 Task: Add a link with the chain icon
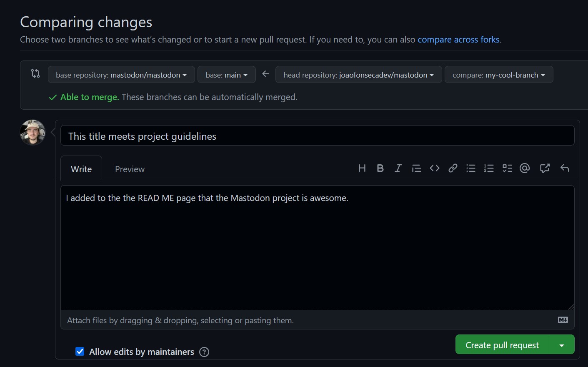point(453,168)
